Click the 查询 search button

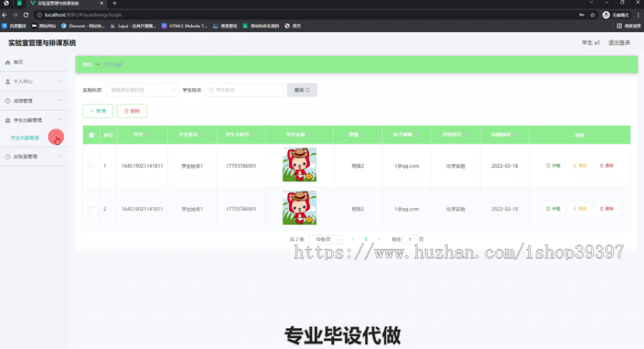click(302, 90)
